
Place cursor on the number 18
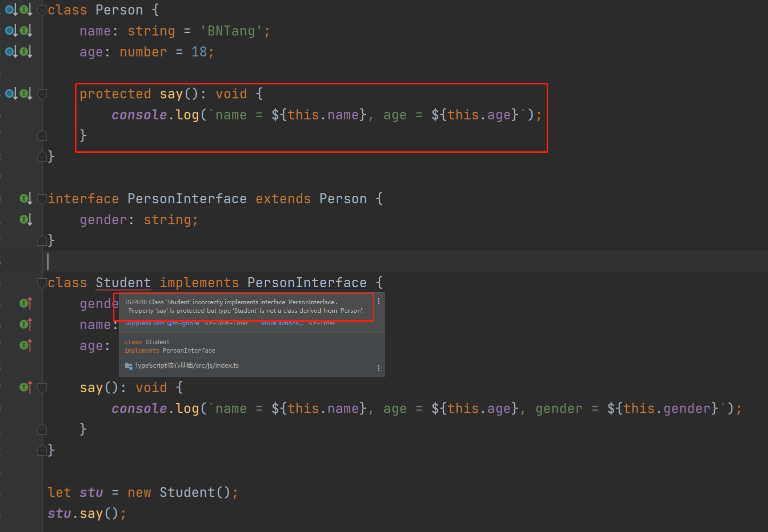(x=199, y=52)
